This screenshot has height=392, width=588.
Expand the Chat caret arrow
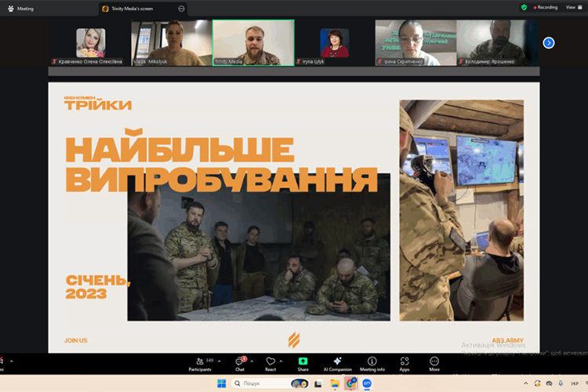click(x=253, y=361)
